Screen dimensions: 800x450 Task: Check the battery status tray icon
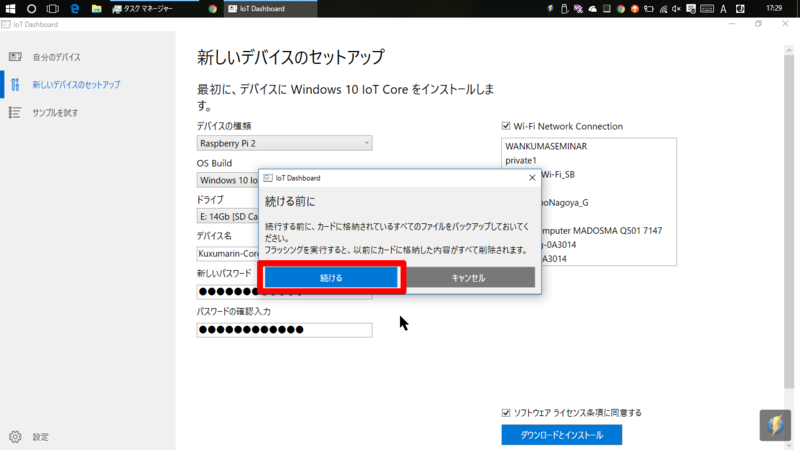tap(648, 8)
